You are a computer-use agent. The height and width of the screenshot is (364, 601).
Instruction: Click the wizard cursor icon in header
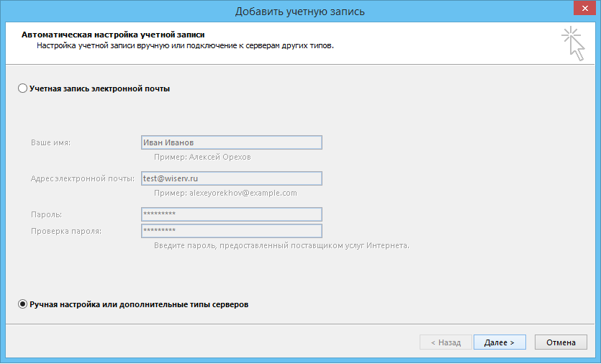pyautogui.click(x=572, y=42)
